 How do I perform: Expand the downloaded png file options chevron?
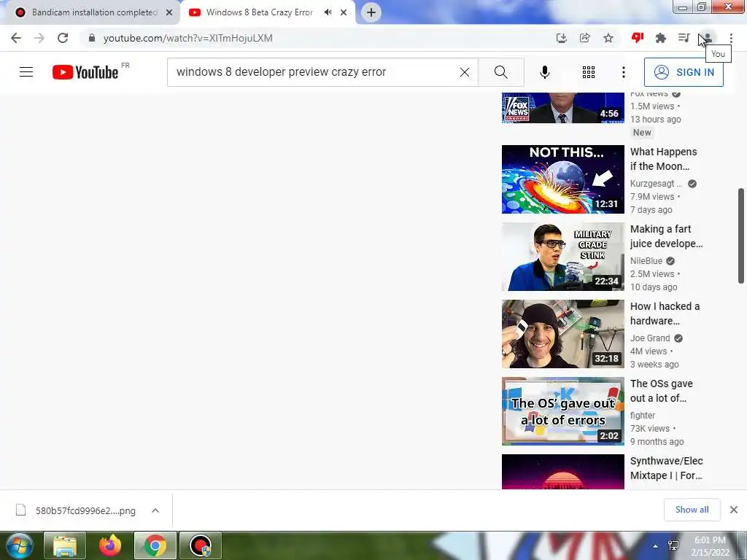(x=155, y=510)
